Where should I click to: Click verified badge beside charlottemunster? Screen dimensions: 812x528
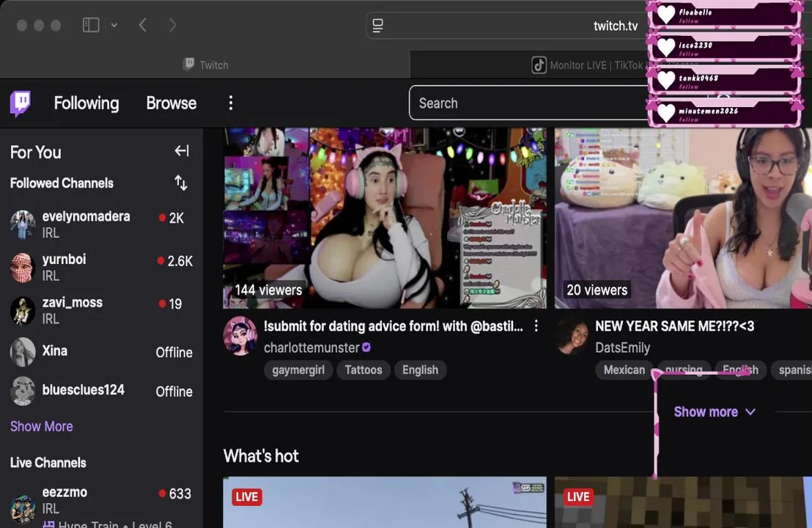[x=366, y=348]
